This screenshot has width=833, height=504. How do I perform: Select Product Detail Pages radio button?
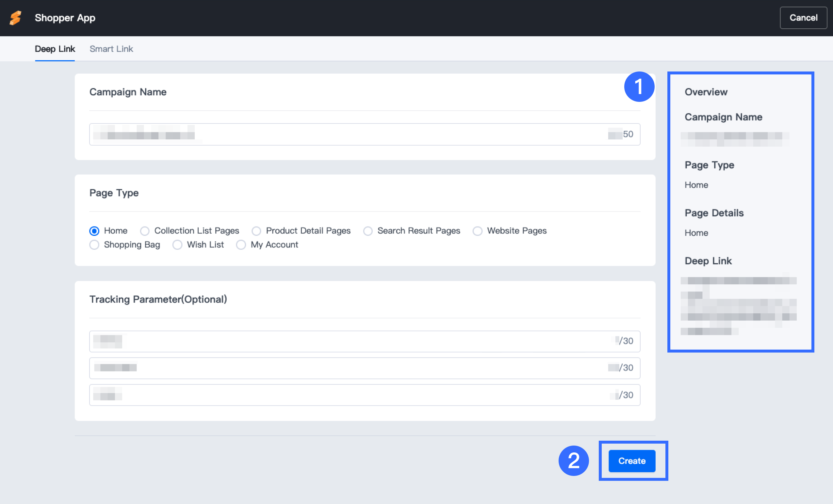(x=256, y=231)
